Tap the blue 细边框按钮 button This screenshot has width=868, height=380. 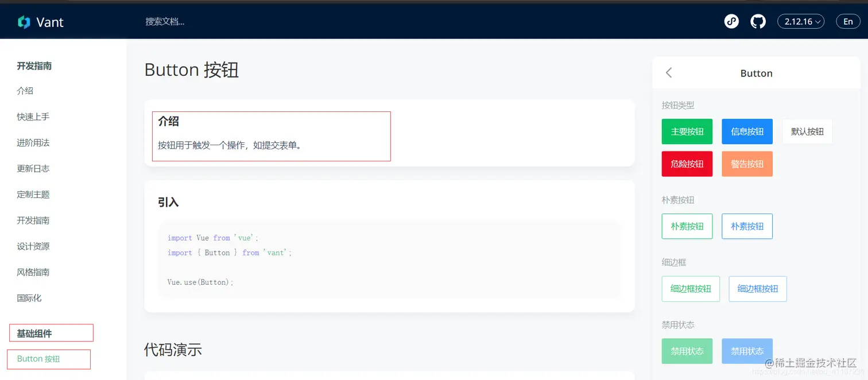pyautogui.click(x=758, y=289)
